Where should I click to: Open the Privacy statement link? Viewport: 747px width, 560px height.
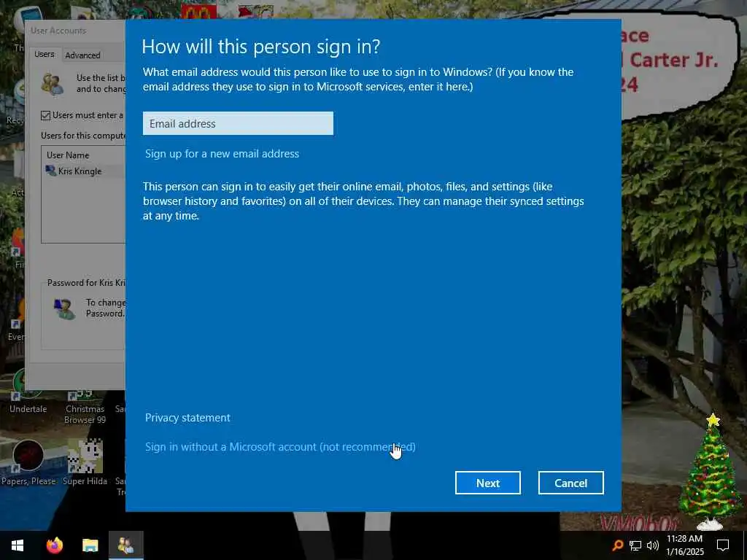pos(187,418)
